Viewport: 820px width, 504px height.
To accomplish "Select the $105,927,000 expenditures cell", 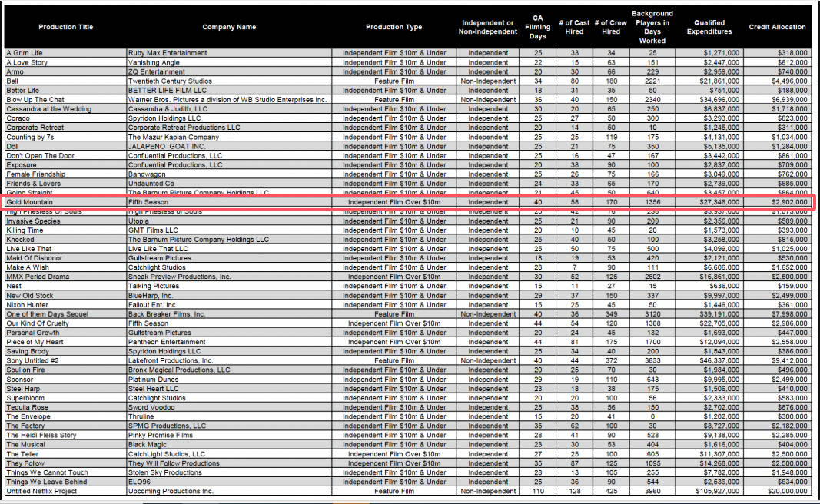I will [709, 491].
